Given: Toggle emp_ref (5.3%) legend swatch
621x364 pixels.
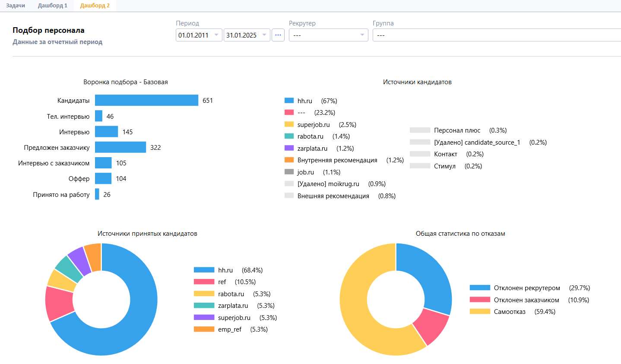Looking at the screenshot, I should (204, 329).
